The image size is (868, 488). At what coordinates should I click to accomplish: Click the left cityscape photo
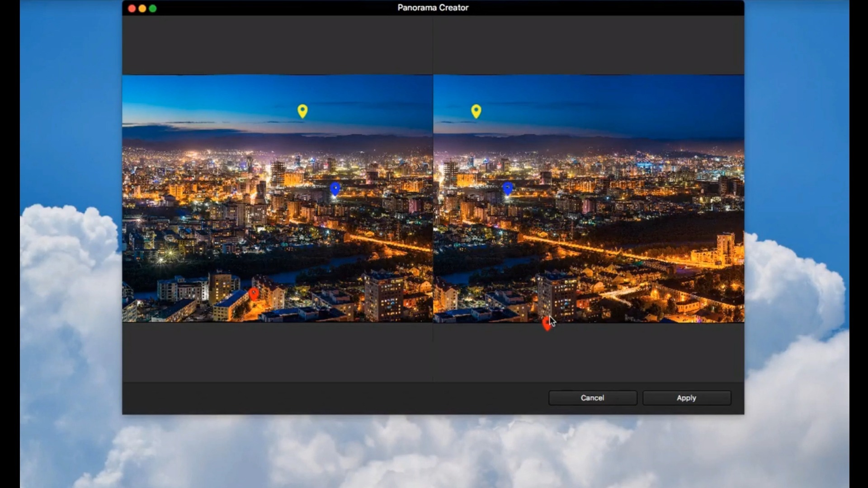click(277, 198)
